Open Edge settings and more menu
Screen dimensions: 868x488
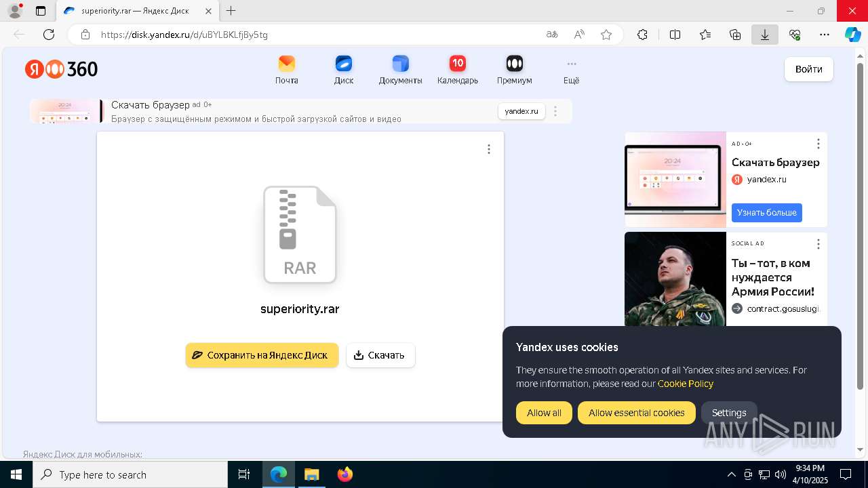[825, 35]
